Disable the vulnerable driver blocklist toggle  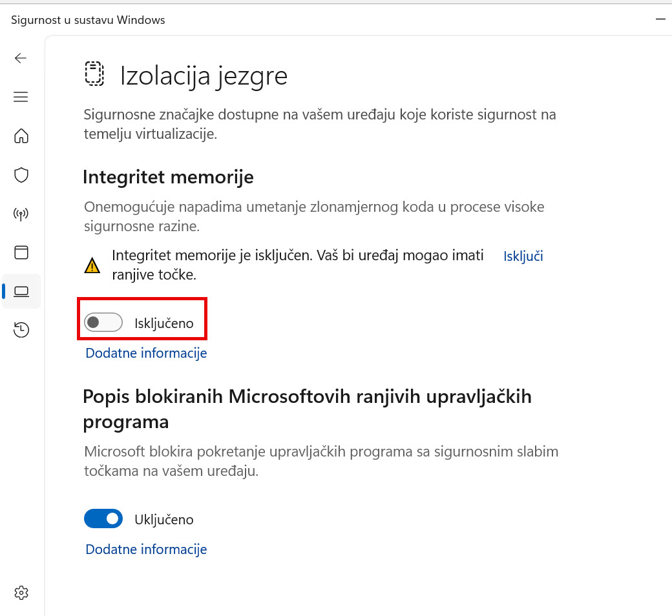103,518
